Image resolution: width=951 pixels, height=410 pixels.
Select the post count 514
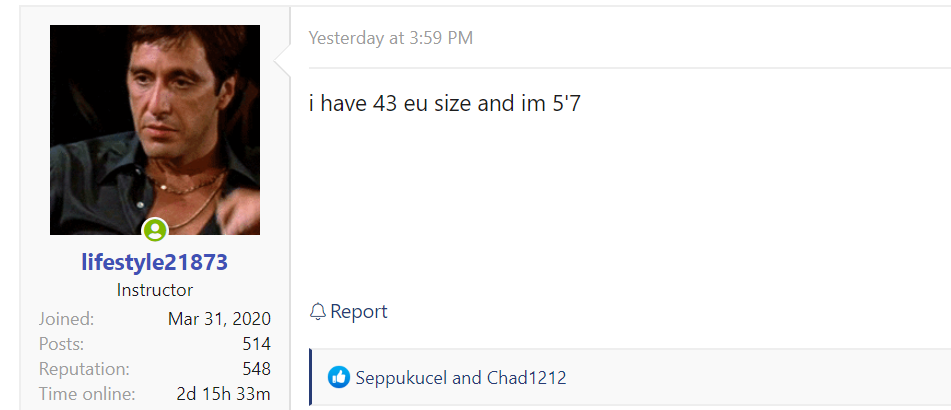click(256, 343)
